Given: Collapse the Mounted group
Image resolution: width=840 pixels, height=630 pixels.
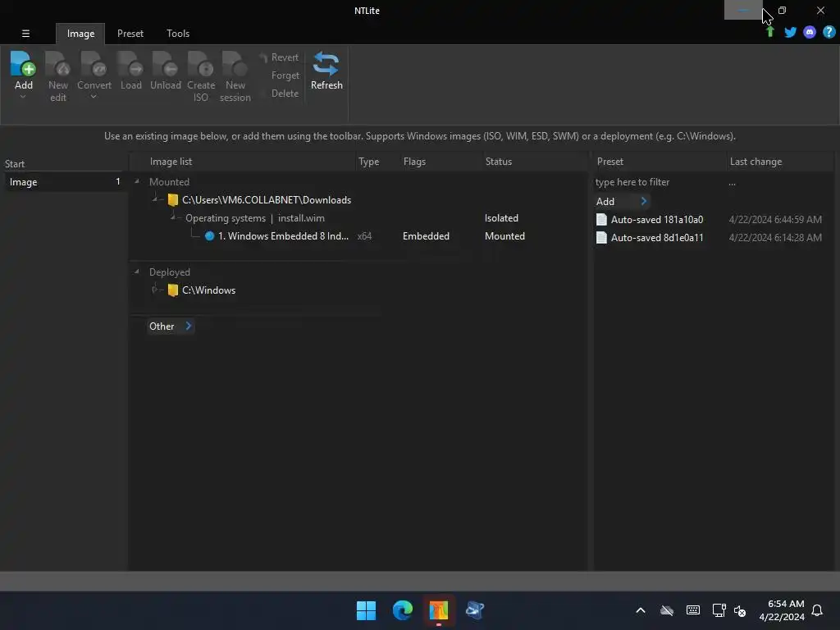Looking at the screenshot, I should coord(137,181).
